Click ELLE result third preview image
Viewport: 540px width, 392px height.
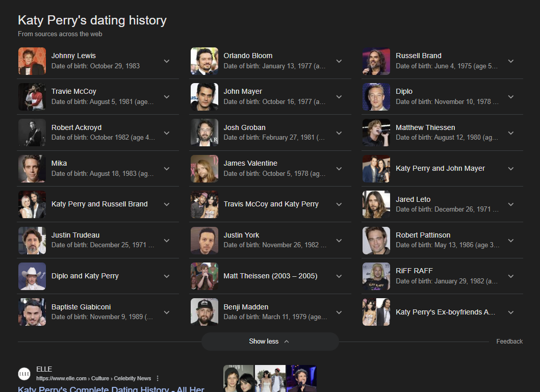[301, 379]
